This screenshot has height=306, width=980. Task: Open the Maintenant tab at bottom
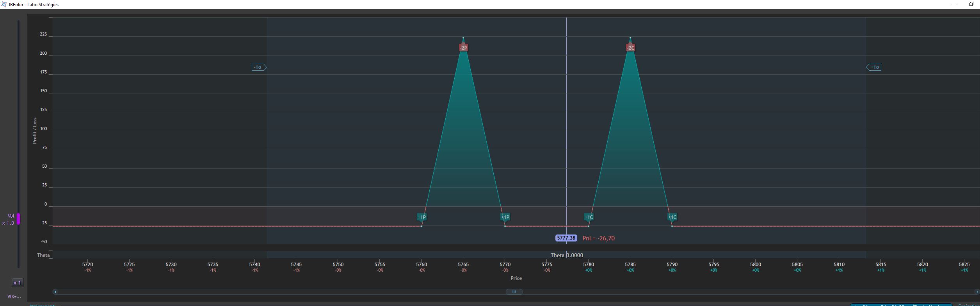pos(42,305)
